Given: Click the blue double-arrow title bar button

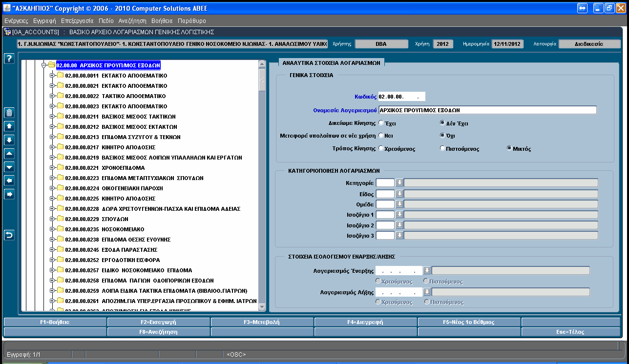Looking at the screenshot, I should click(582, 8).
